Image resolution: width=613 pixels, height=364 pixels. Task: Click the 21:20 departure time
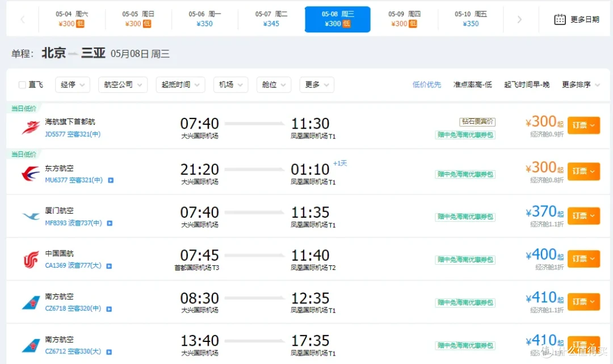199,170
